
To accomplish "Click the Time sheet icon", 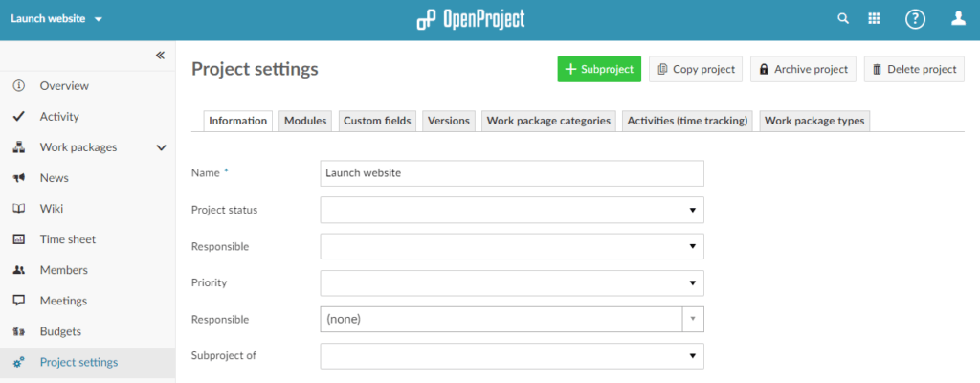I will (x=19, y=239).
